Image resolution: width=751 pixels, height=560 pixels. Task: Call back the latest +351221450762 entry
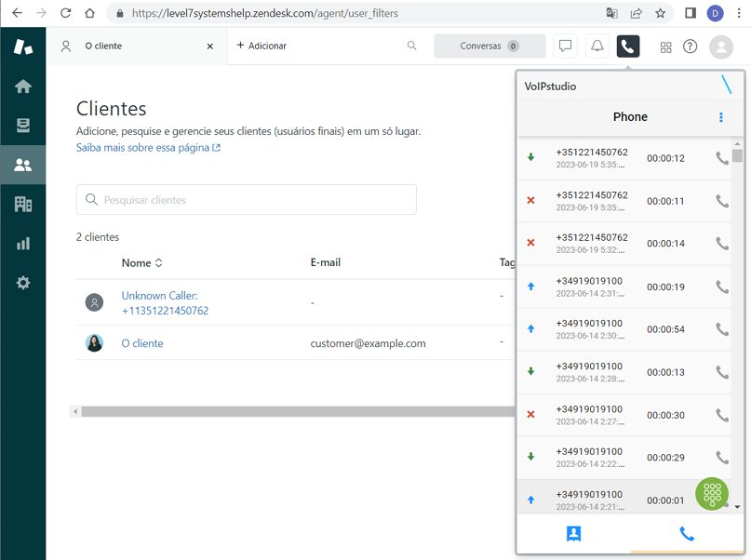(x=721, y=158)
